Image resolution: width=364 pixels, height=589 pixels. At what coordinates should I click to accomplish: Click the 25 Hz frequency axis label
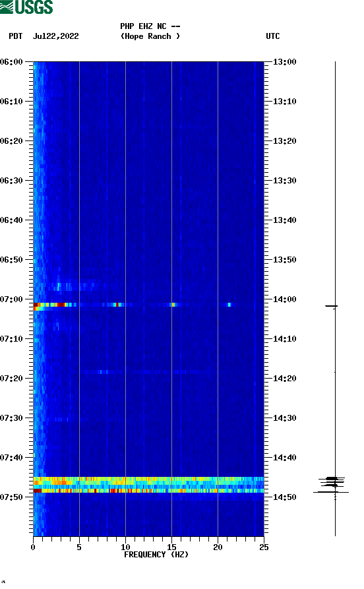tap(264, 547)
